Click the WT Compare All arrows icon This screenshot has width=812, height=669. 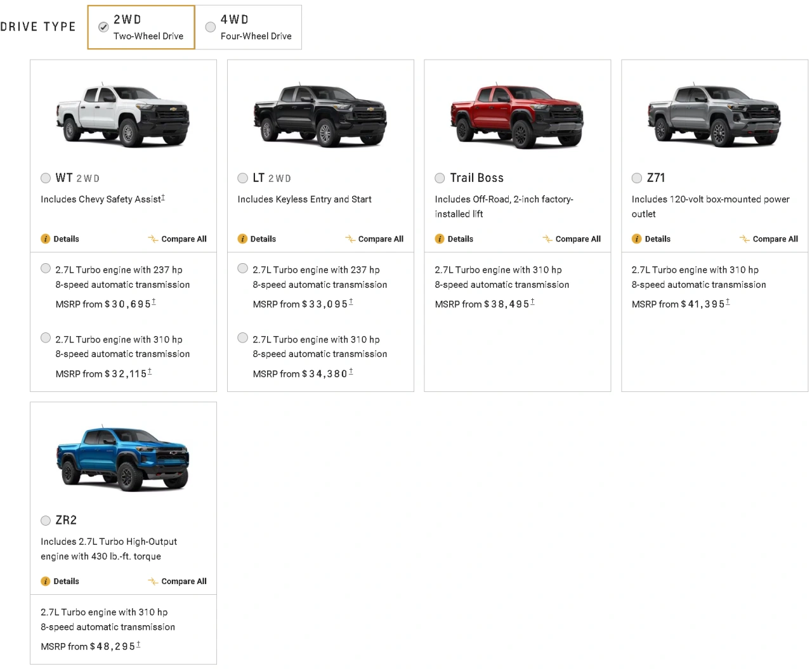pos(153,239)
